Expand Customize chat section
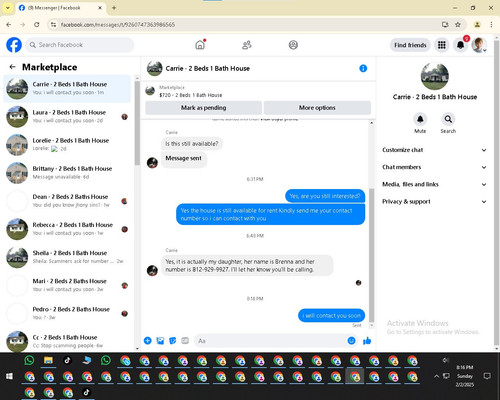 point(434,150)
